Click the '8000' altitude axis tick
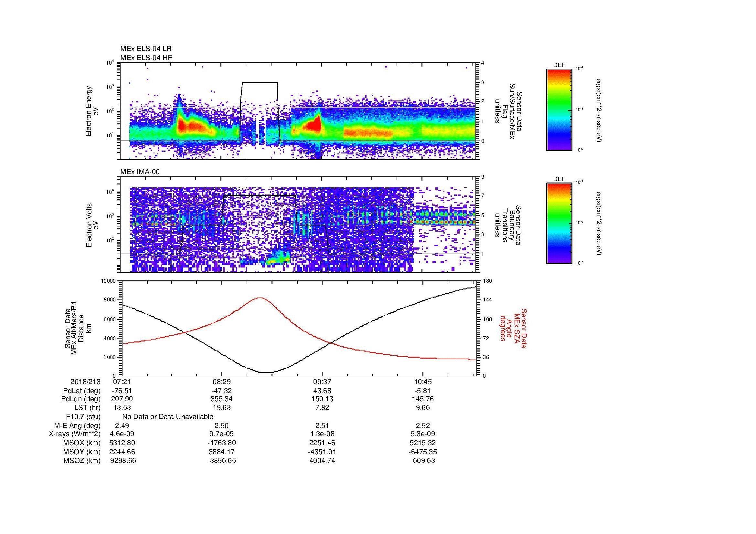This screenshot has height=534, width=756. 110,300
